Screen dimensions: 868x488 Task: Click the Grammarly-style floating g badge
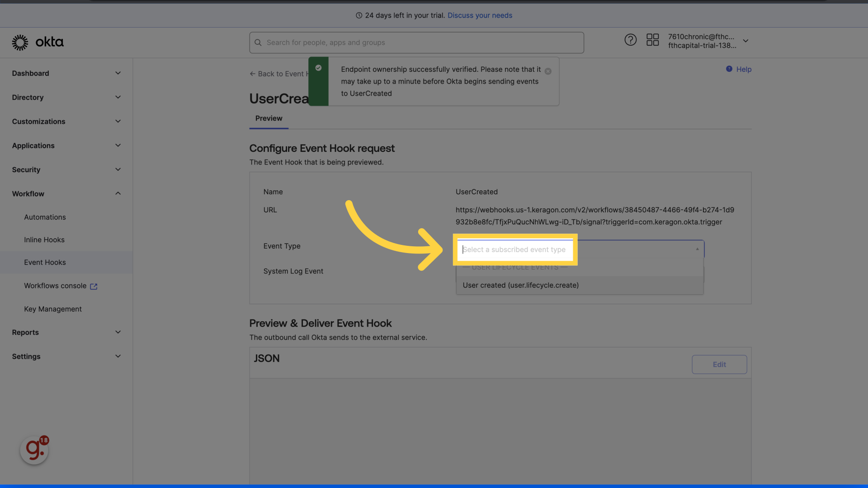tap(34, 450)
